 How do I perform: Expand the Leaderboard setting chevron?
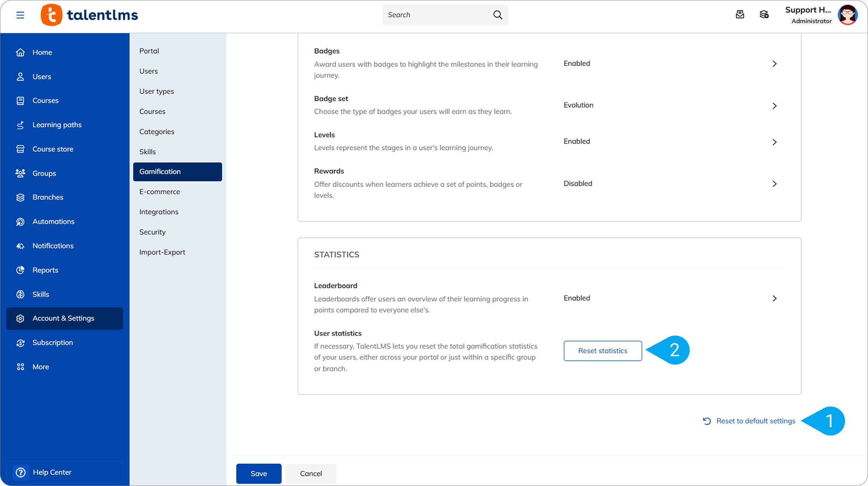click(774, 298)
